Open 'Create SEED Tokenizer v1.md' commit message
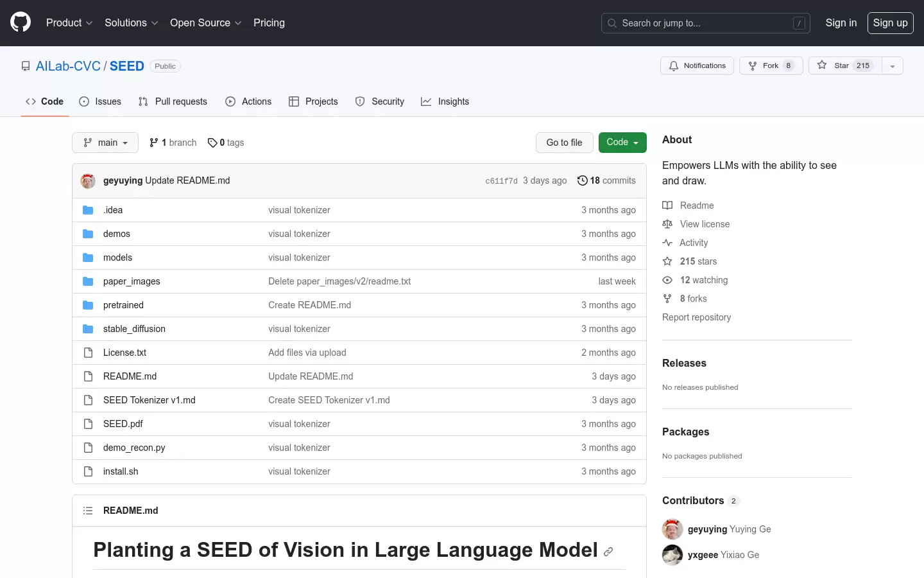The width and height of the screenshot is (924, 578). (329, 400)
